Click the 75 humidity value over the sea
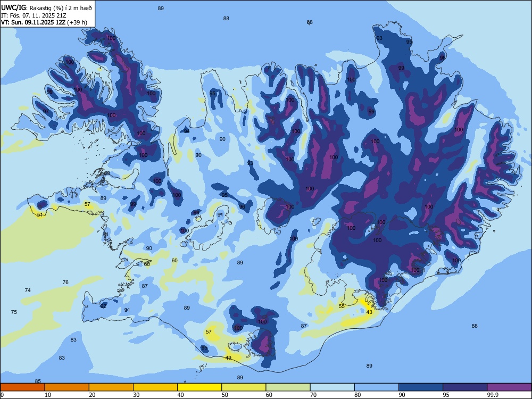The image size is (532, 399). point(14,312)
